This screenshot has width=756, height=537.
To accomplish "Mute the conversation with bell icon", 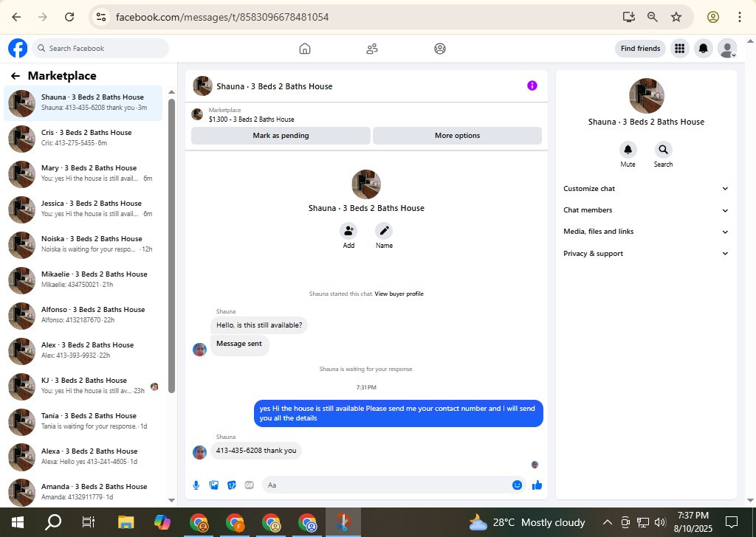I will click(x=628, y=150).
